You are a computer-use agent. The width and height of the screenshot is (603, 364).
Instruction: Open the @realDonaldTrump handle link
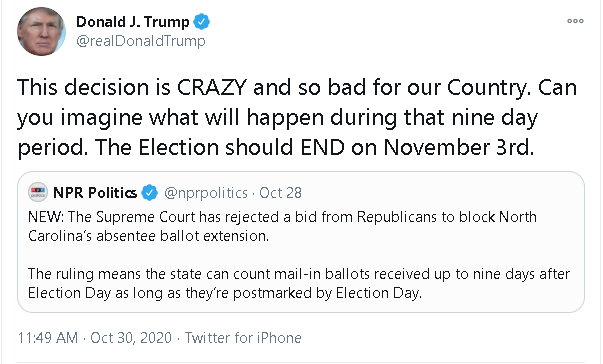pyautogui.click(x=141, y=41)
